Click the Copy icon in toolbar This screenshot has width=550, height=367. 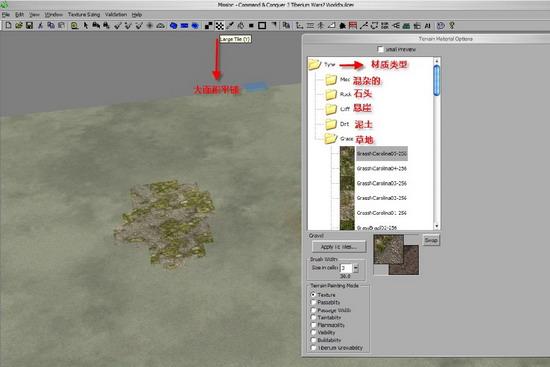tap(51, 25)
